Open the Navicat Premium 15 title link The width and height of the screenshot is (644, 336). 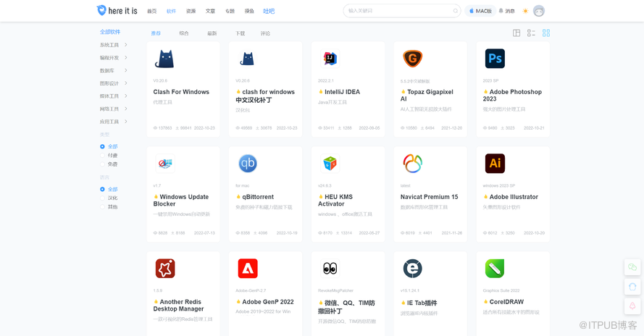click(429, 197)
